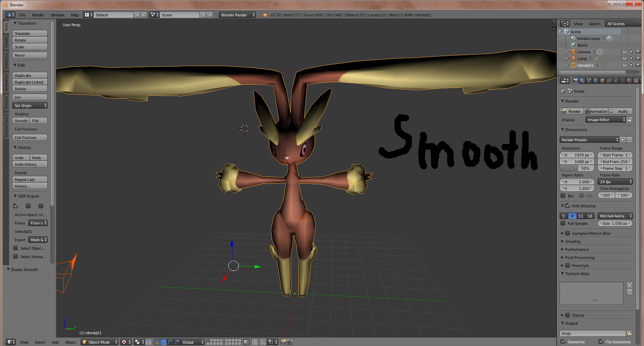Toggle rdmobj01 selectability arrow in outliner
Image resolution: width=644 pixels, height=346 pixels.
click(x=631, y=65)
